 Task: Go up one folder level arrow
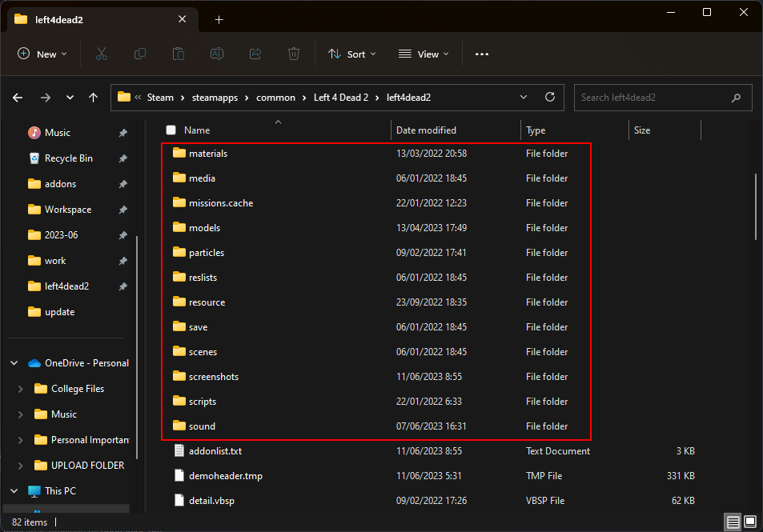click(x=93, y=98)
